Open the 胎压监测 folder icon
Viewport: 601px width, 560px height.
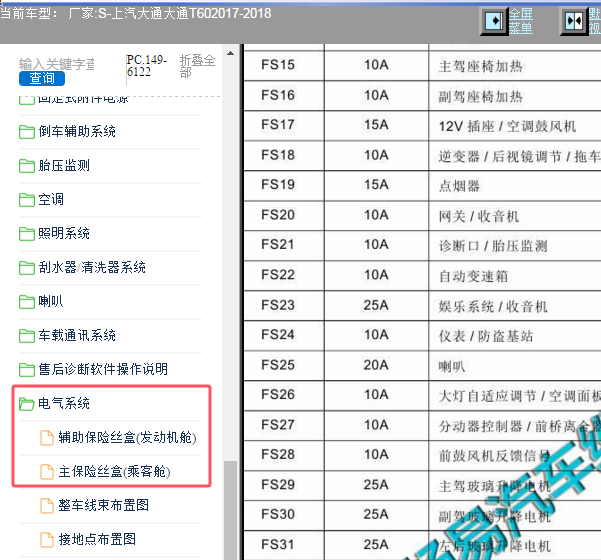(x=27, y=166)
